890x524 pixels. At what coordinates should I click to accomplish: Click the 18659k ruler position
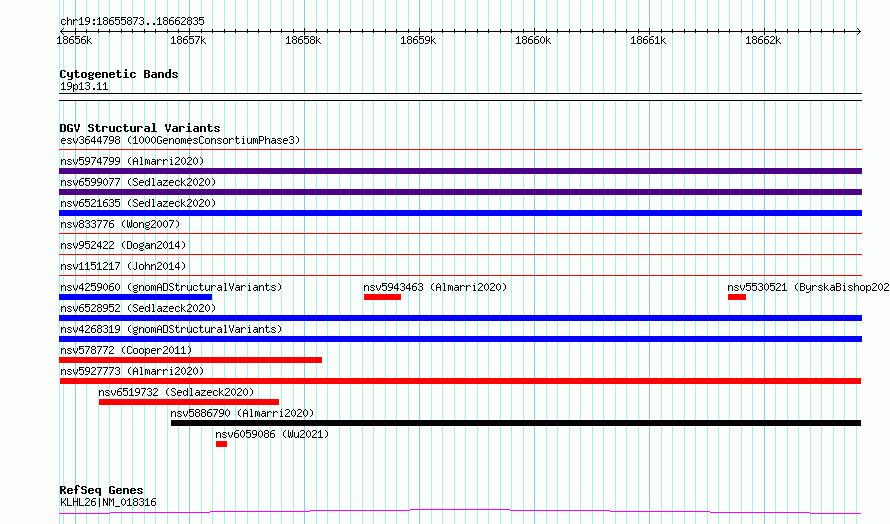[418, 40]
